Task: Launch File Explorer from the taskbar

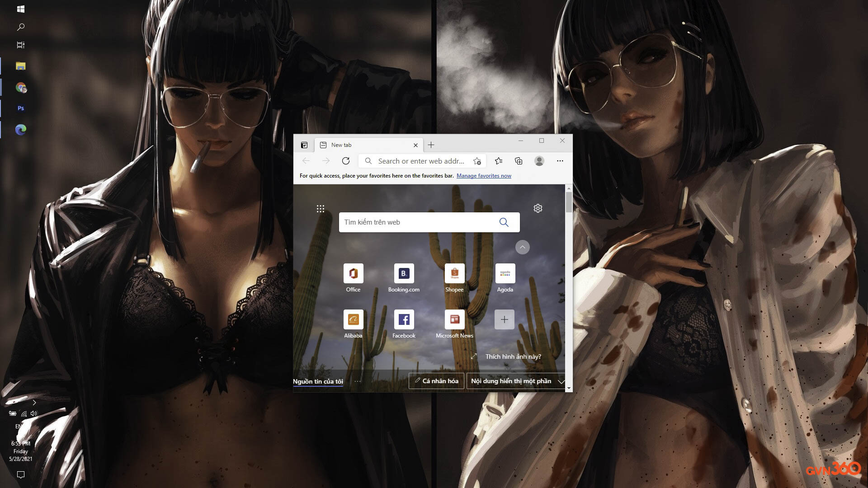Action: click(x=20, y=66)
